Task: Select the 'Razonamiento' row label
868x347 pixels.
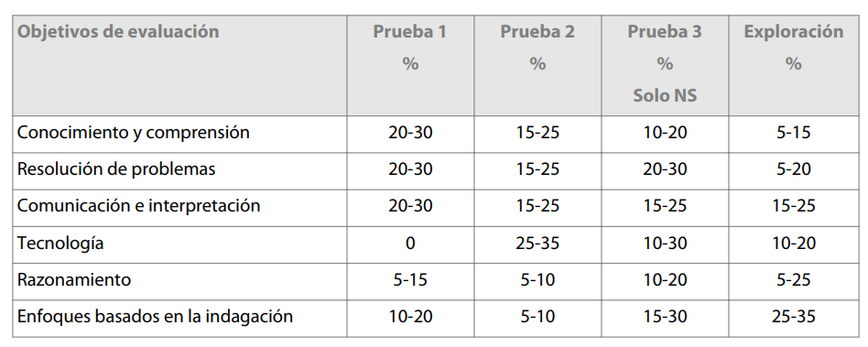Action: [x=74, y=280]
